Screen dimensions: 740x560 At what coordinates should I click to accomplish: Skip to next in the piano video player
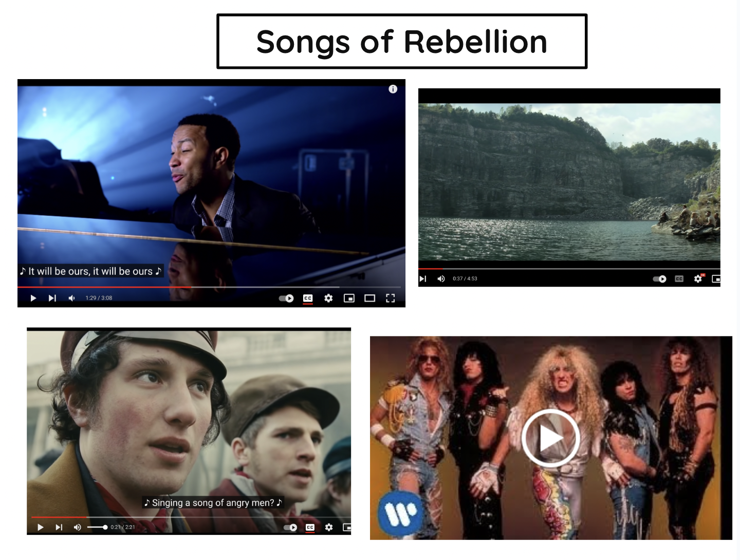(52, 298)
